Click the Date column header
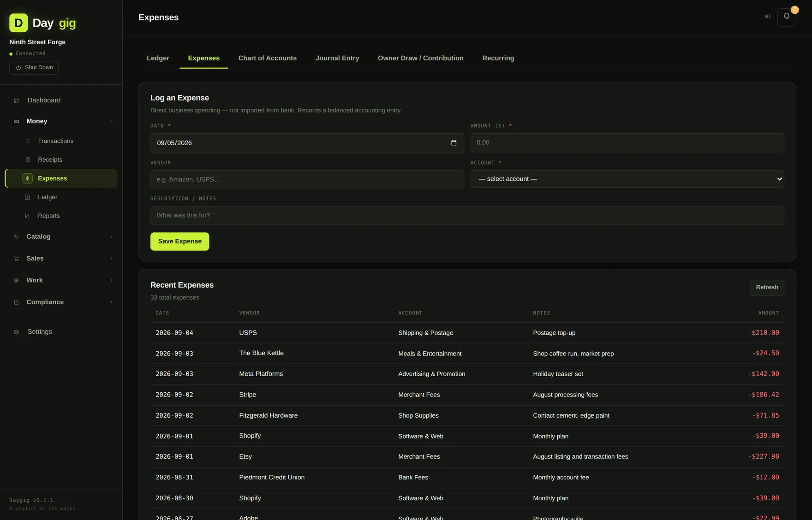The height and width of the screenshot is (520, 812). click(x=162, y=313)
